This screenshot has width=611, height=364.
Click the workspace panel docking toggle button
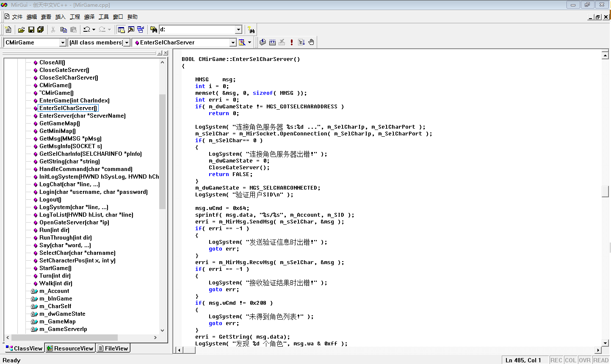(x=160, y=53)
